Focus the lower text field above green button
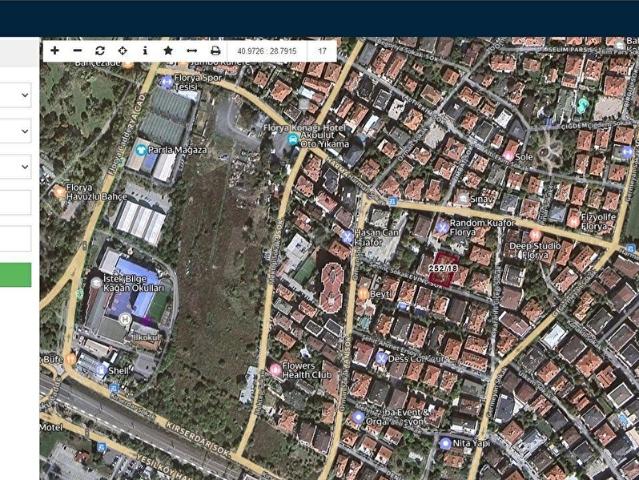The width and height of the screenshot is (639, 480). (16, 238)
